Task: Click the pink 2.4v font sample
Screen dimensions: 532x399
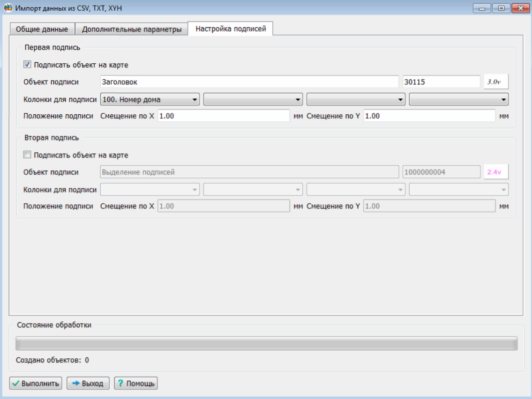Action: pos(496,172)
